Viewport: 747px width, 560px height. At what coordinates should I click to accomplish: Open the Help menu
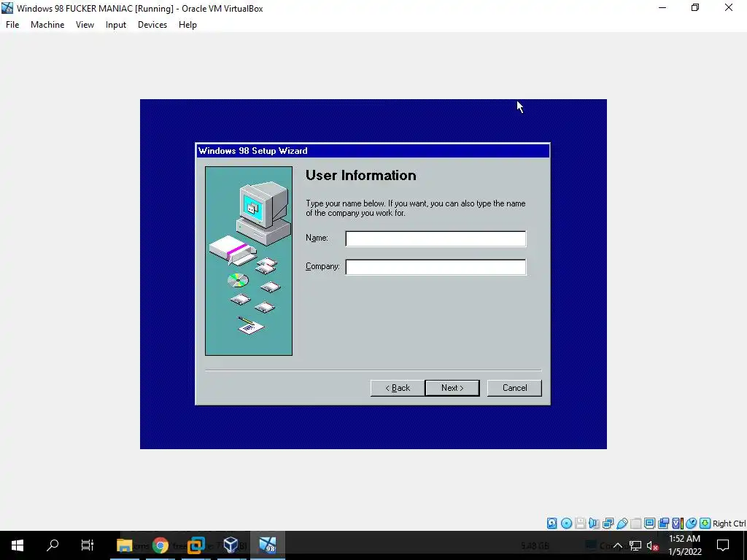click(x=187, y=25)
